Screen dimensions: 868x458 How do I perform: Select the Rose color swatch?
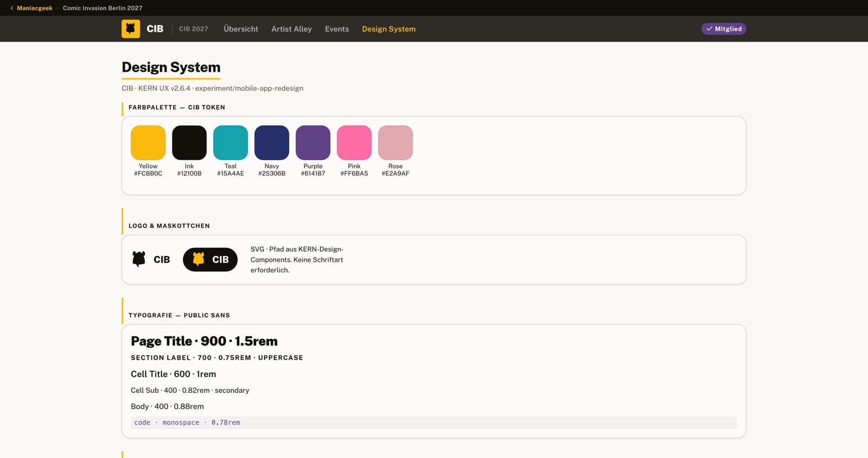[395, 143]
